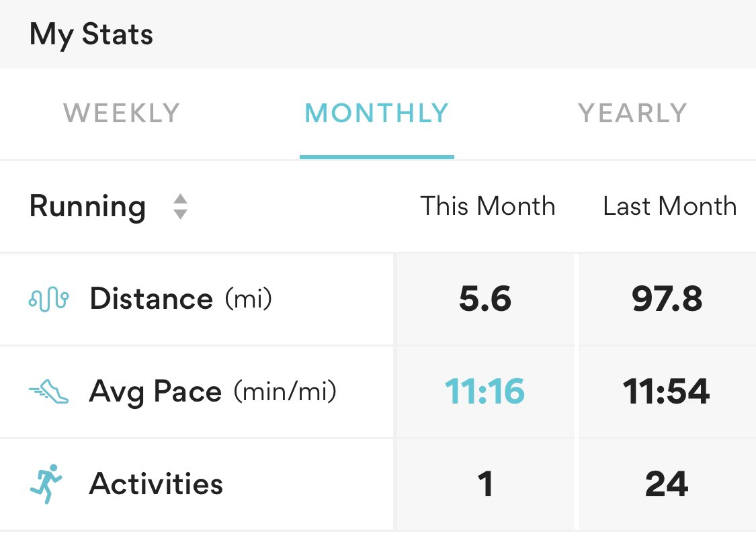Select the Distance (mi) row label
756x560 pixels.
pos(181,299)
